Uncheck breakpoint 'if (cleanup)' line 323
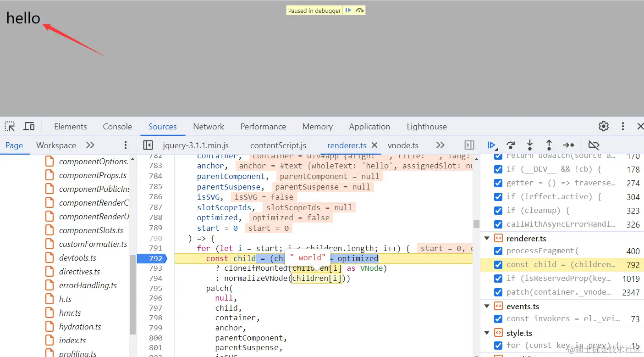644x357 pixels. point(498,210)
